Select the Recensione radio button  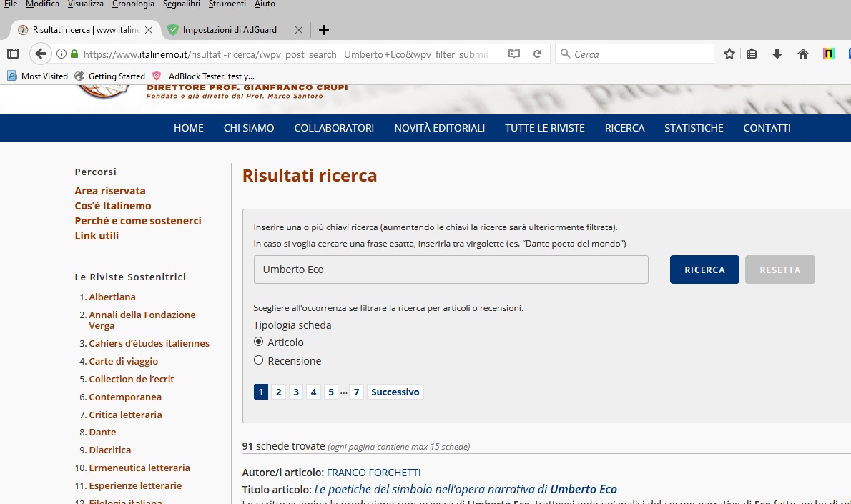[x=258, y=360]
